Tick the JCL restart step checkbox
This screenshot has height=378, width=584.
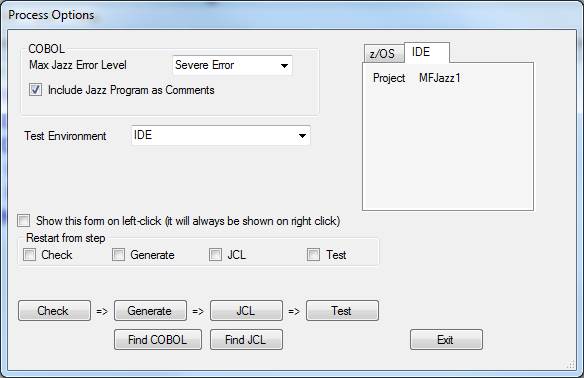tap(215, 255)
